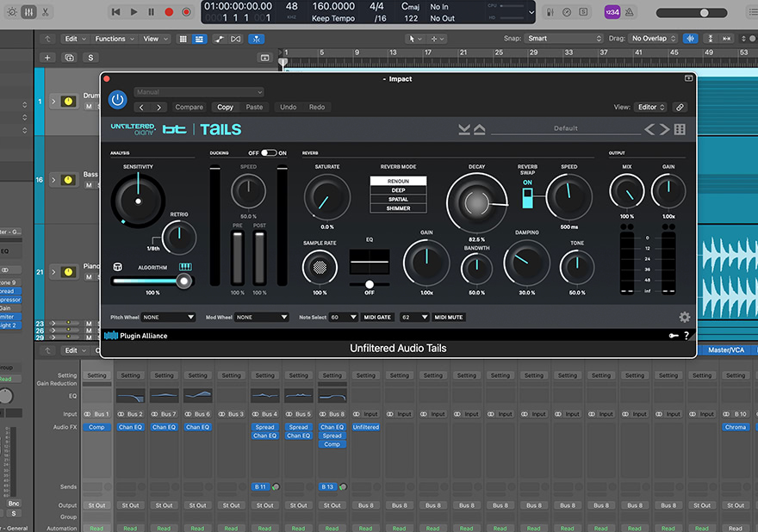The image size is (758, 532).
Task: Open the Pitch Wheel NONE dropdown
Action: click(168, 317)
